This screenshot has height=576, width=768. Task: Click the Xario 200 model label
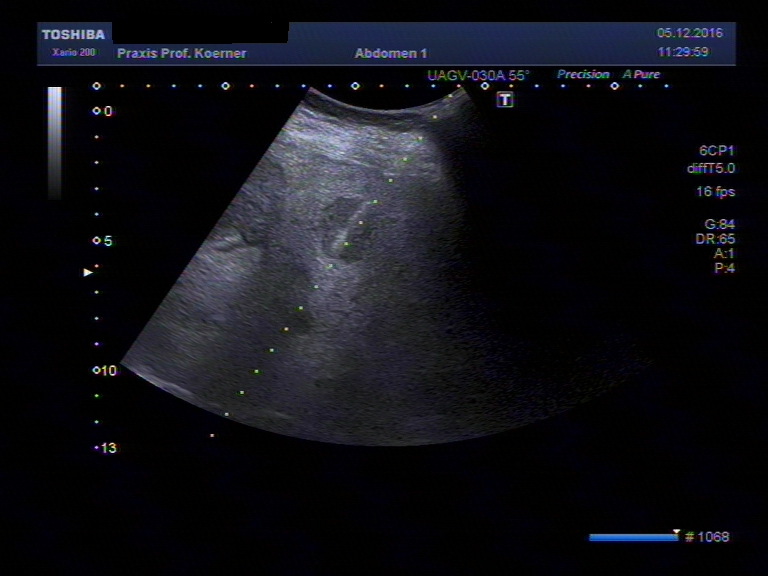click(x=73, y=52)
